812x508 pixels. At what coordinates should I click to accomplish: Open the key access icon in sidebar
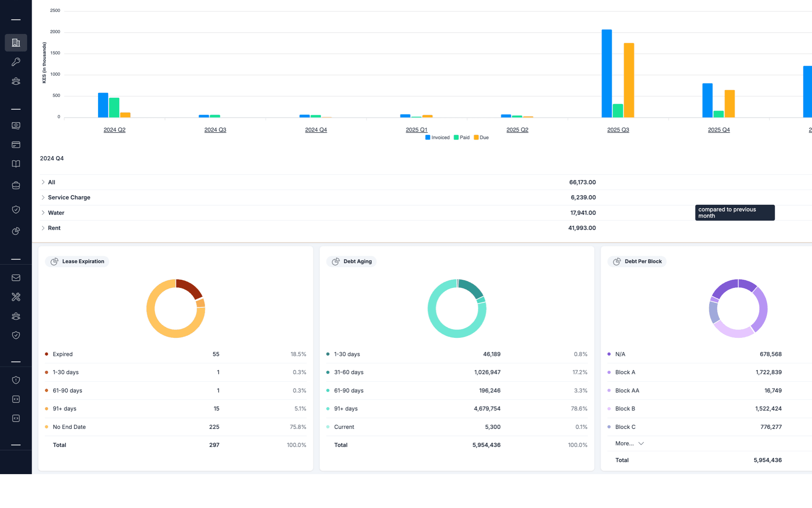pyautogui.click(x=16, y=62)
